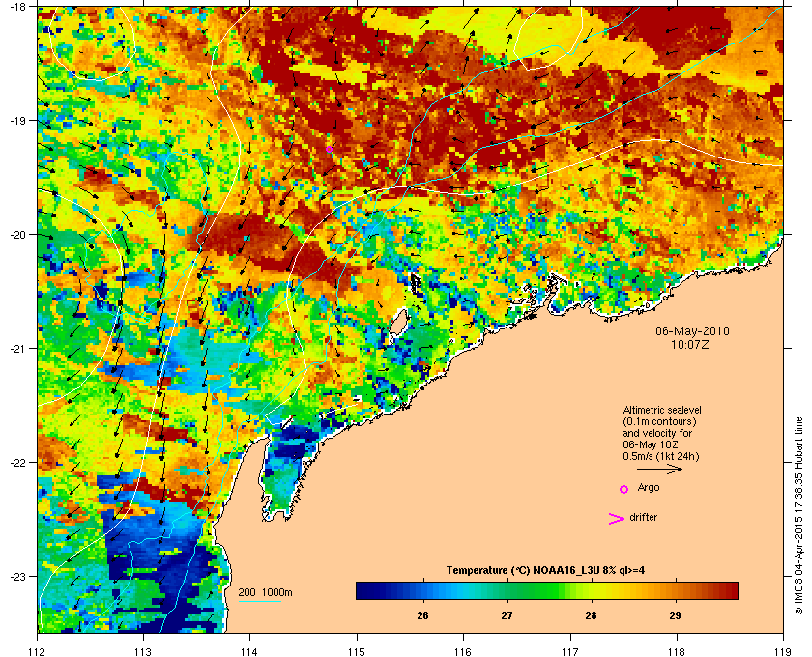Click the magenta drifter arrow symbol in legend
This screenshot has height=657, width=812.
point(617,519)
